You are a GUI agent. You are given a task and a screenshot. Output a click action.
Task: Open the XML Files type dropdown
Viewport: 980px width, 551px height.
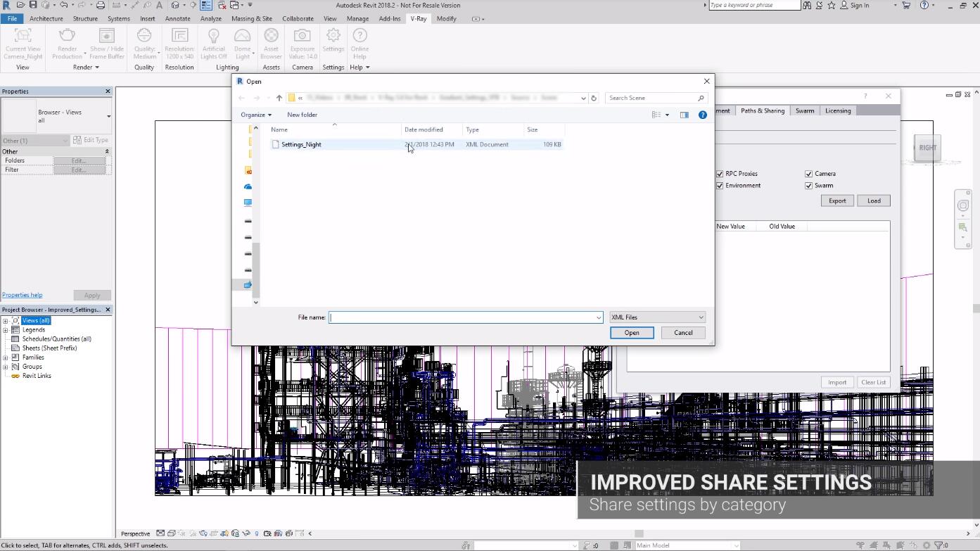coord(657,317)
